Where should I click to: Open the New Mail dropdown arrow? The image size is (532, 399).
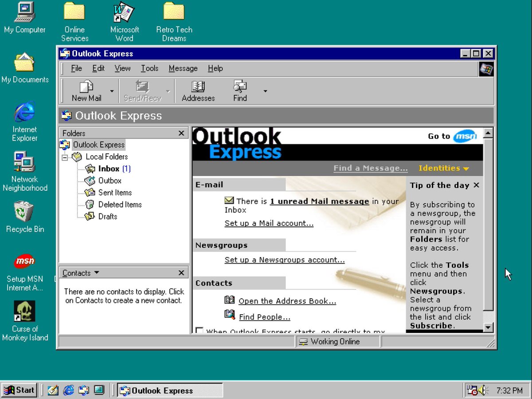(x=112, y=91)
